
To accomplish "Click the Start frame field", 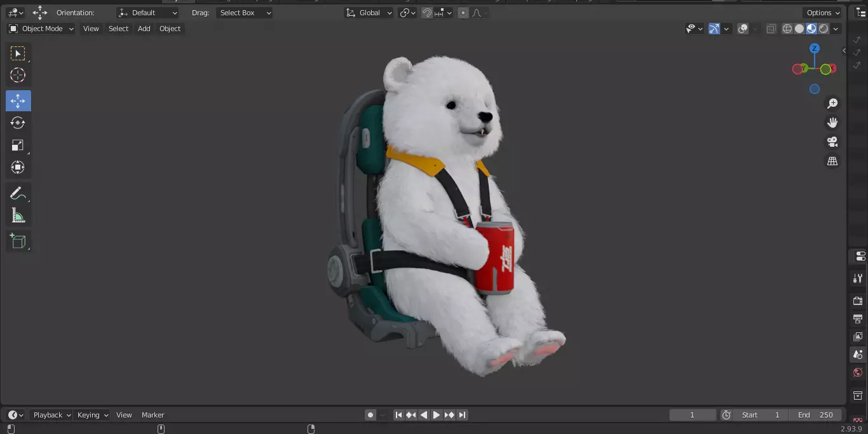I will click(x=761, y=415).
